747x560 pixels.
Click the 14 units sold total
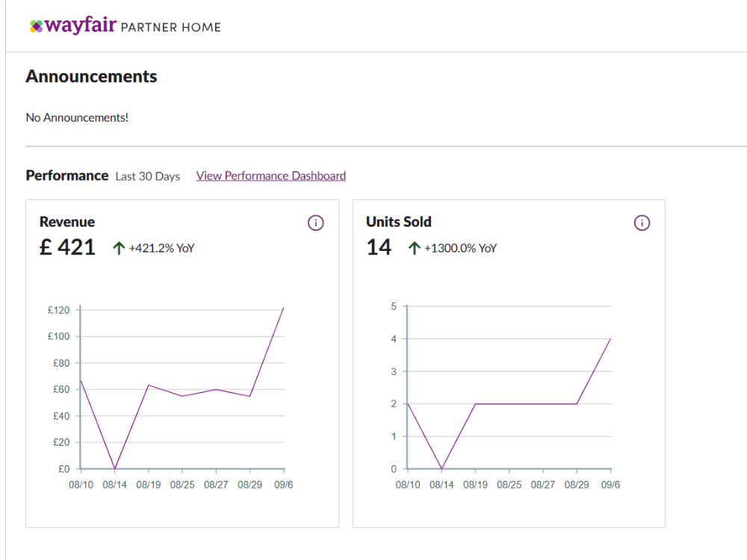tap(379, 248)
